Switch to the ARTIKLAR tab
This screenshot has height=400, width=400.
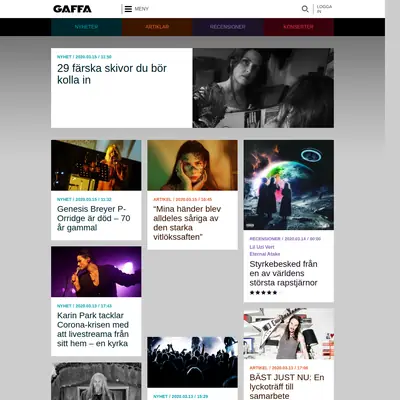click(x=157, y=27)
